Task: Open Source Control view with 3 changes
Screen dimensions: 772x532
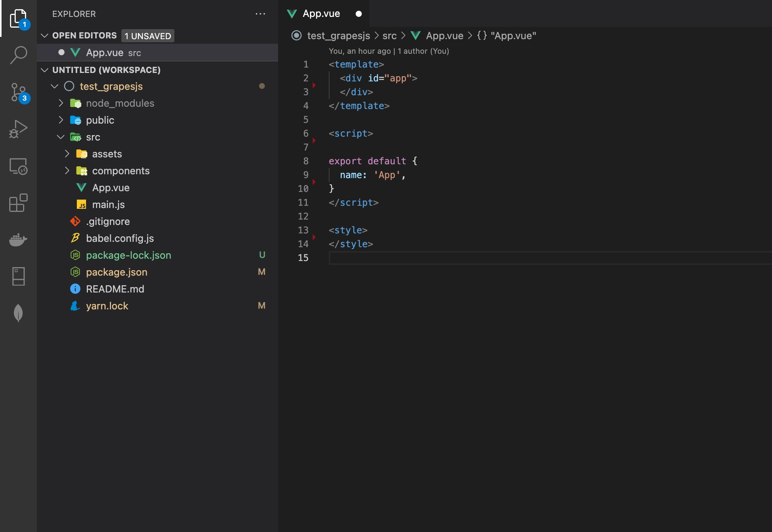Action: click(18, 92)
